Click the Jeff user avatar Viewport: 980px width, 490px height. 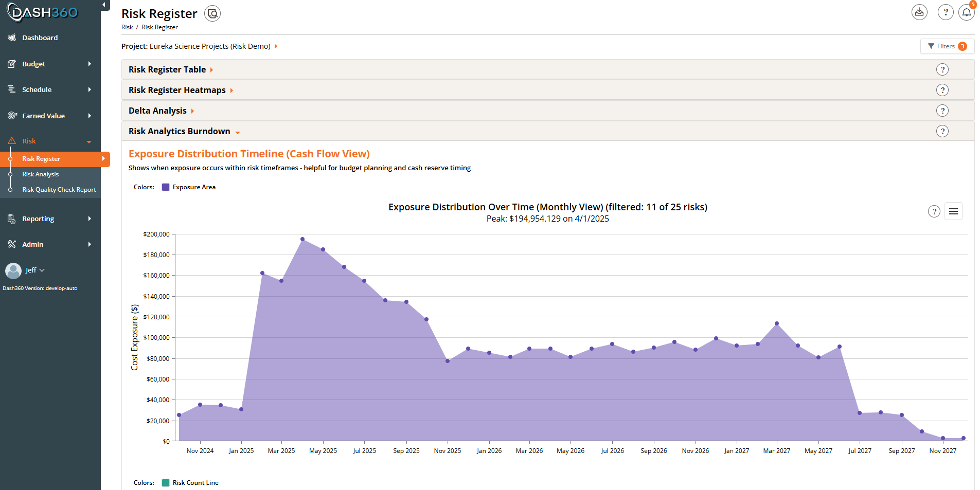click(x=13, y=270)
